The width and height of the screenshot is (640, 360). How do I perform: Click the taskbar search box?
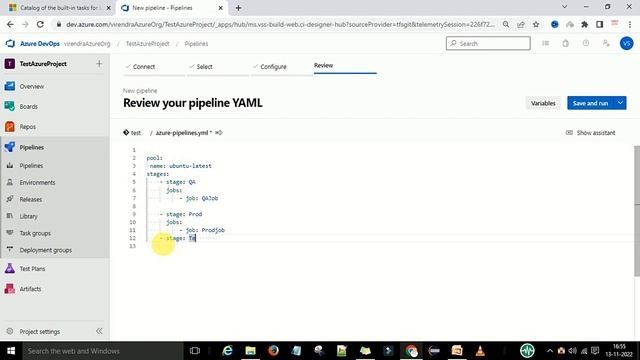coord(103,351)
